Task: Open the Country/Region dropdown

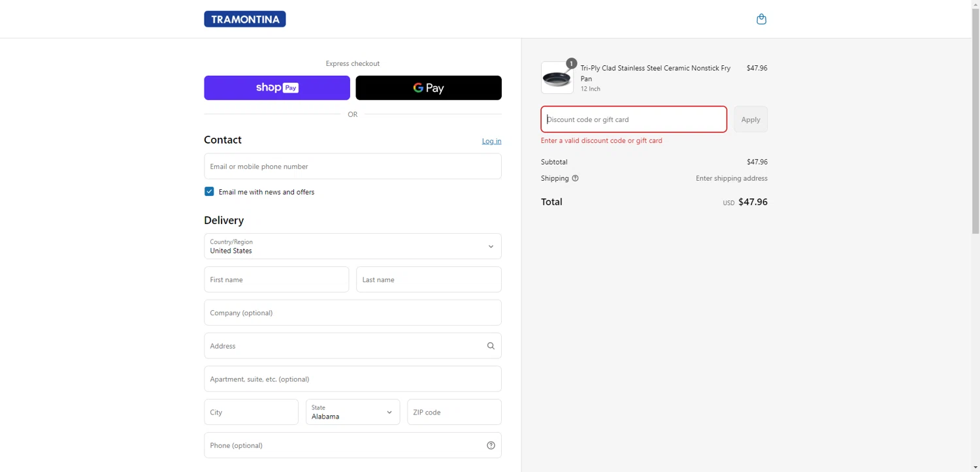Action: click(x=353, y=246)
